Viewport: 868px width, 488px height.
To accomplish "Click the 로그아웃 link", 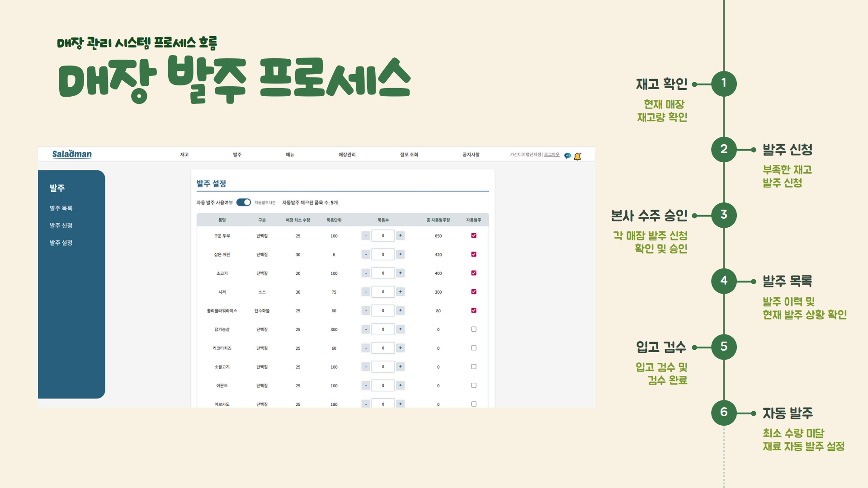I will click(552, 155).
